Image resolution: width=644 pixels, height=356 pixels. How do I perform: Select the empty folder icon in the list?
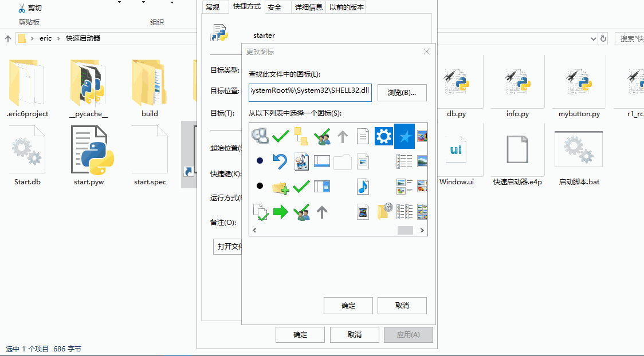[x=343, y=161]
